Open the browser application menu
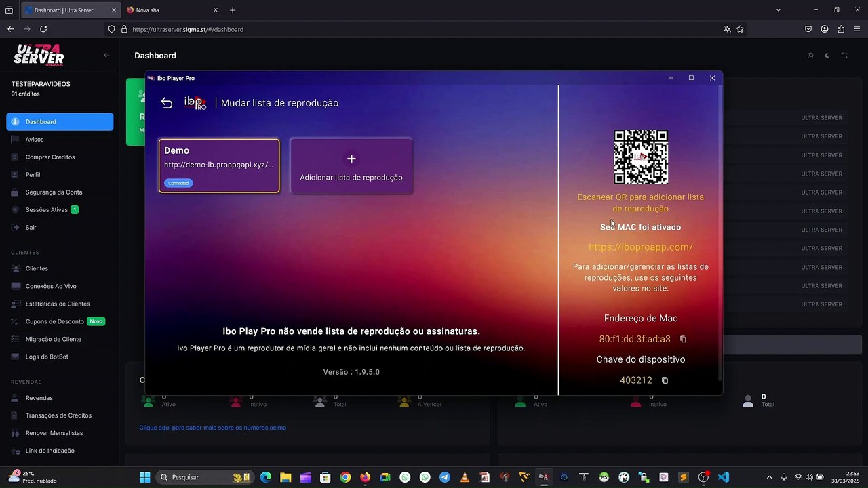 [x=858, y=29]
